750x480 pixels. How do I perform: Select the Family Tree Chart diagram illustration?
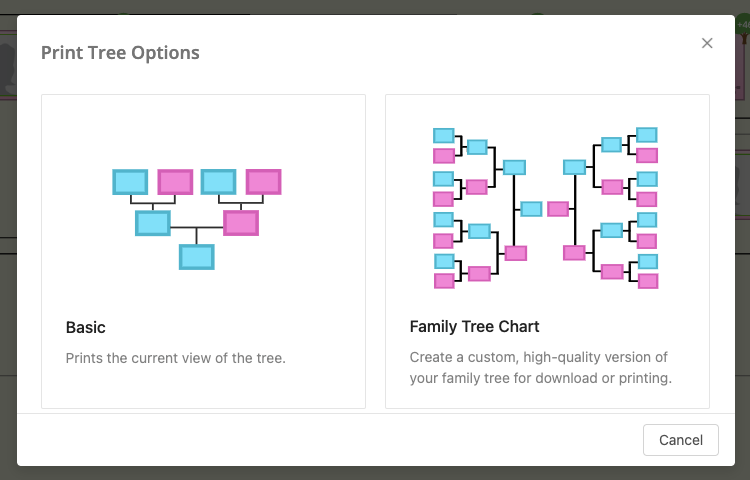pyautogui.click(x=546, y=208)
